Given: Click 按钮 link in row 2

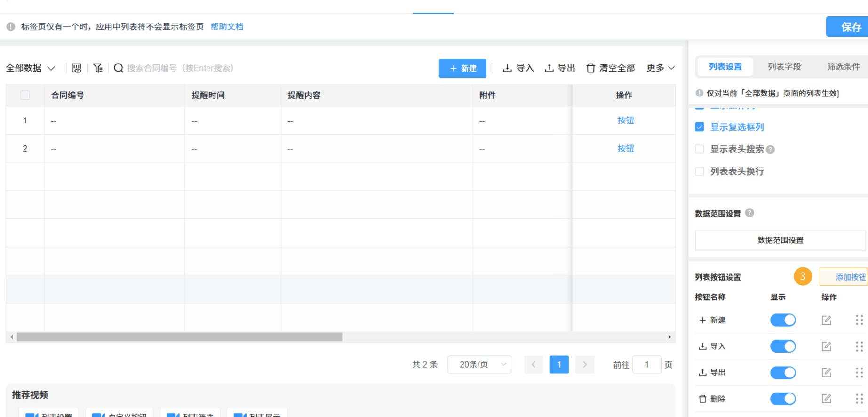Looking at the screenshot, I should (625, 149).
